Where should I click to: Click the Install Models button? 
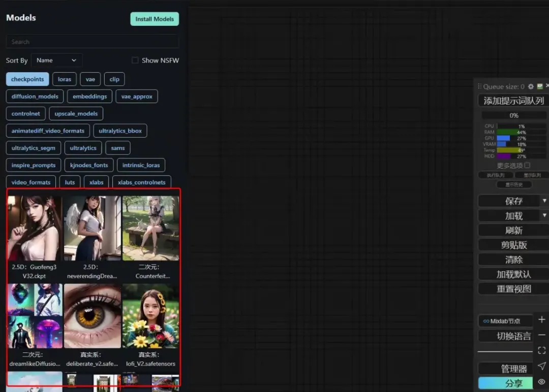coord(155,19)
